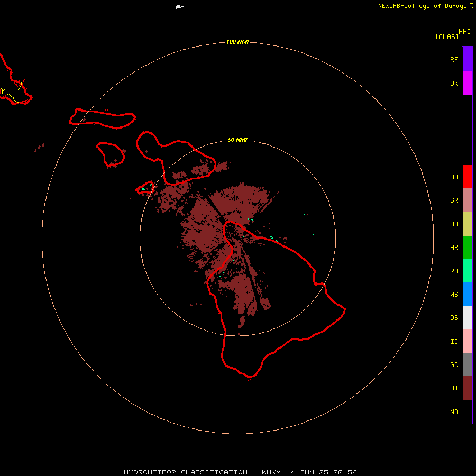Select the DS white legend swatch
This screenshot has width=476, height=476.
[467, 317]
